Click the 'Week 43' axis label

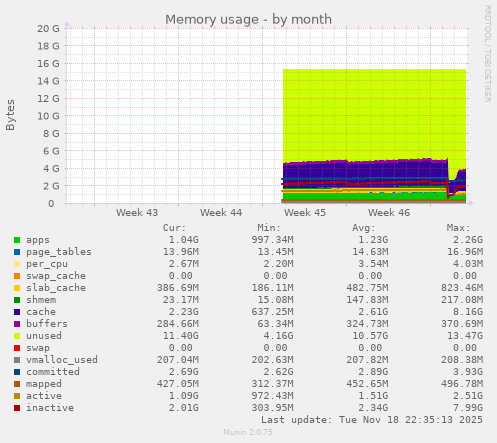(137, 213)
